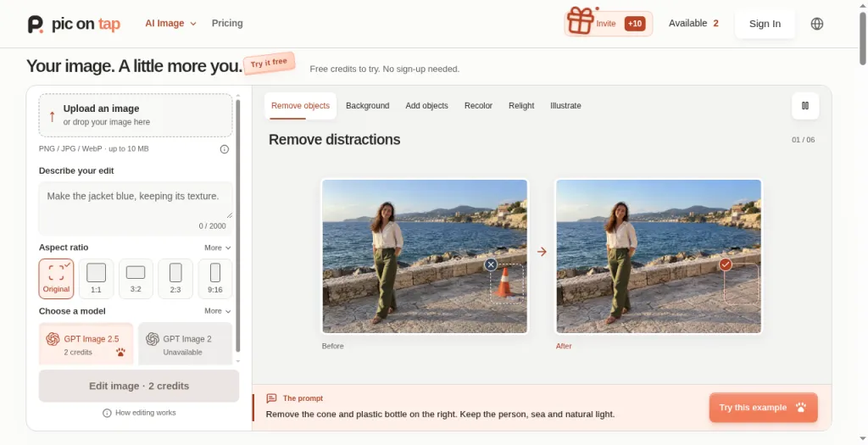Switch to the Add objects tab
The height and width of the screenshot is (445, 868).
pos(427,106)
